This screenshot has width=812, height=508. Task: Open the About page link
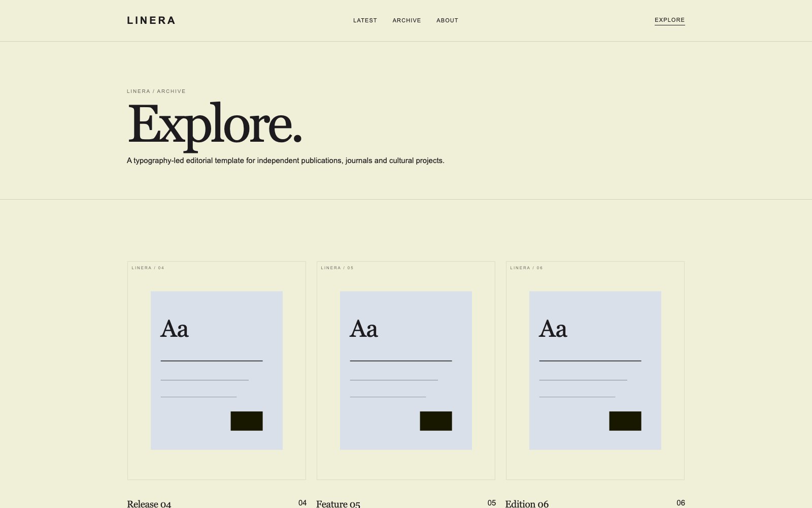click(x=447, y=20)
